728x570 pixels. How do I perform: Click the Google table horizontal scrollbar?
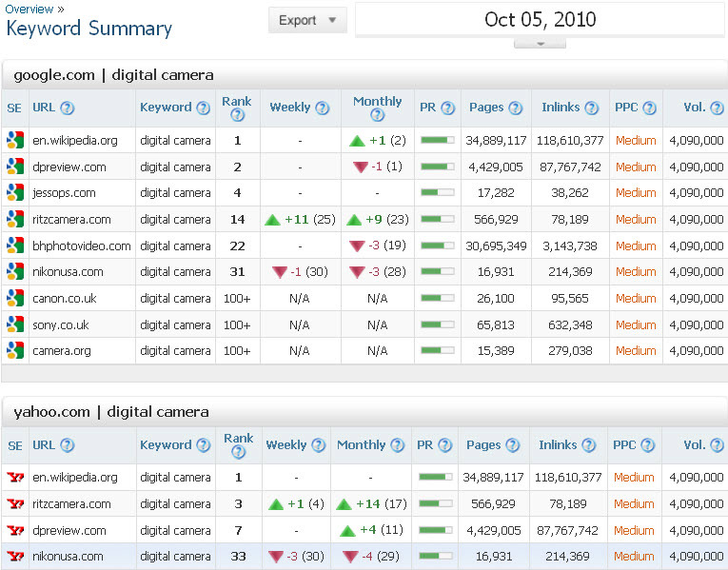click(364, 373)
